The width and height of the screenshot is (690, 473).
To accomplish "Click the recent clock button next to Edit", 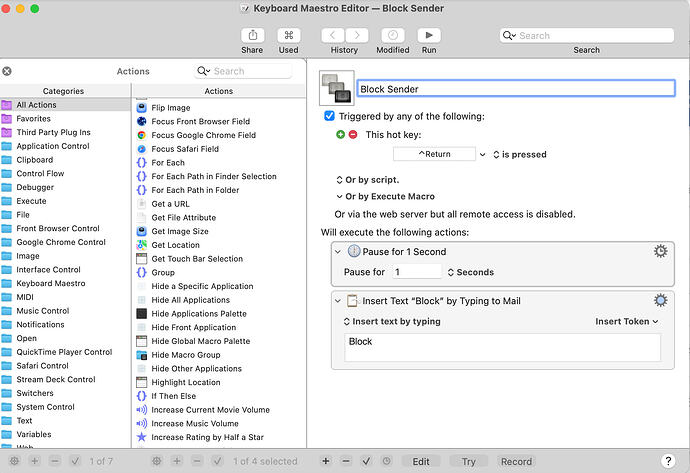I will (x=386, y=461).
